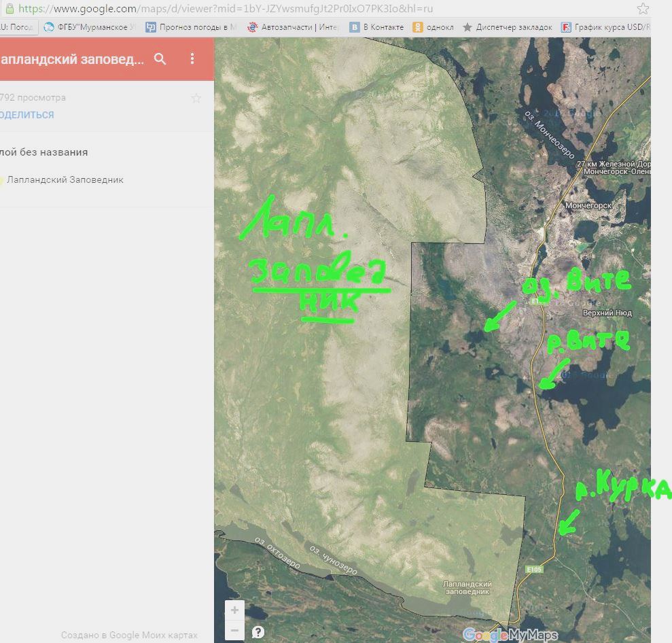Open the three-dot menu in map header
Image resolution: width=672 pixels, height=643 pixels.
(192, 59)
